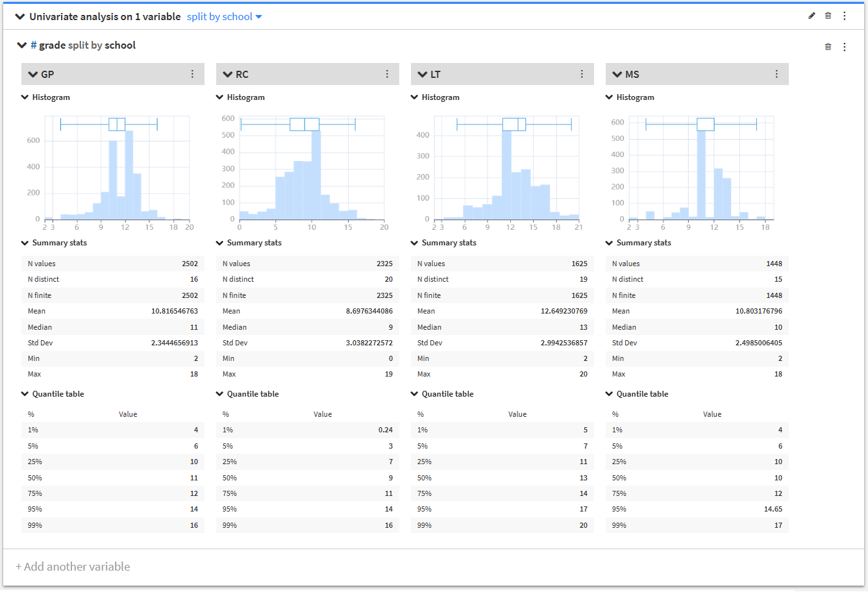This screenshot has height=594, width=868.
Task: Collapse the Univariate analysis on 1 variable card
Action: coord(20,17)
